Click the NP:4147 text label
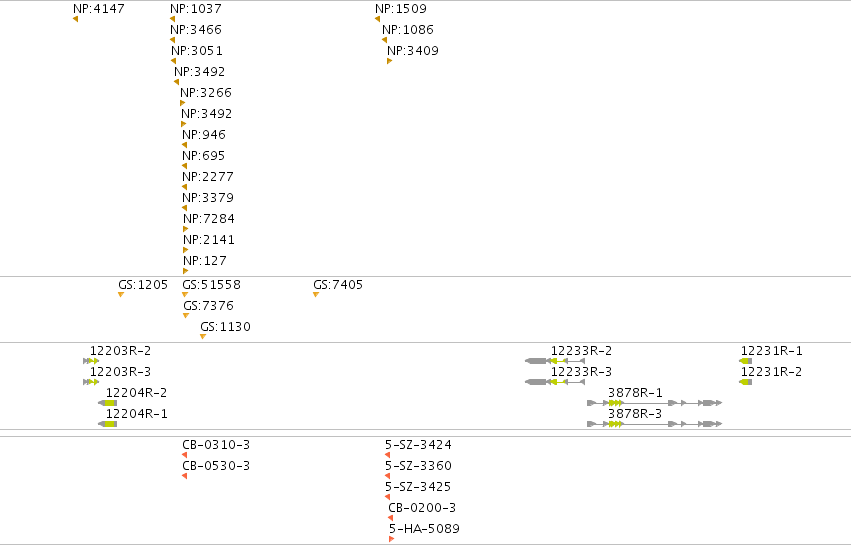 tap(99, 9)
